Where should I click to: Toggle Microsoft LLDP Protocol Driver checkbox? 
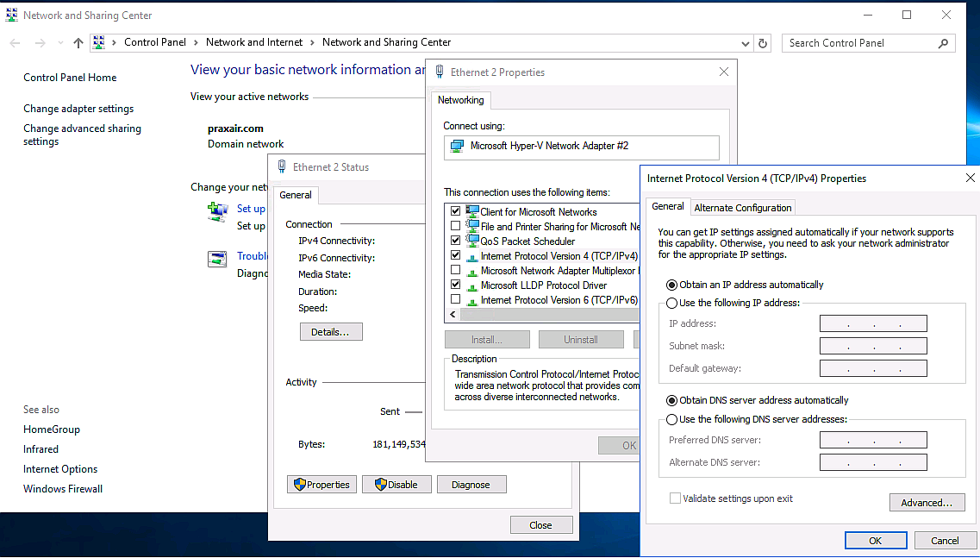[456, 285]
